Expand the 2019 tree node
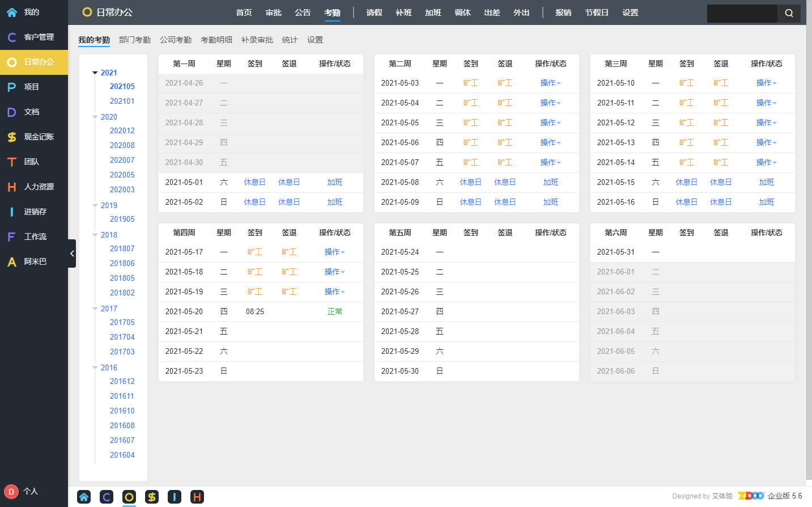The height and width of the screenshot is (507, 812). (x=95, y=205)
